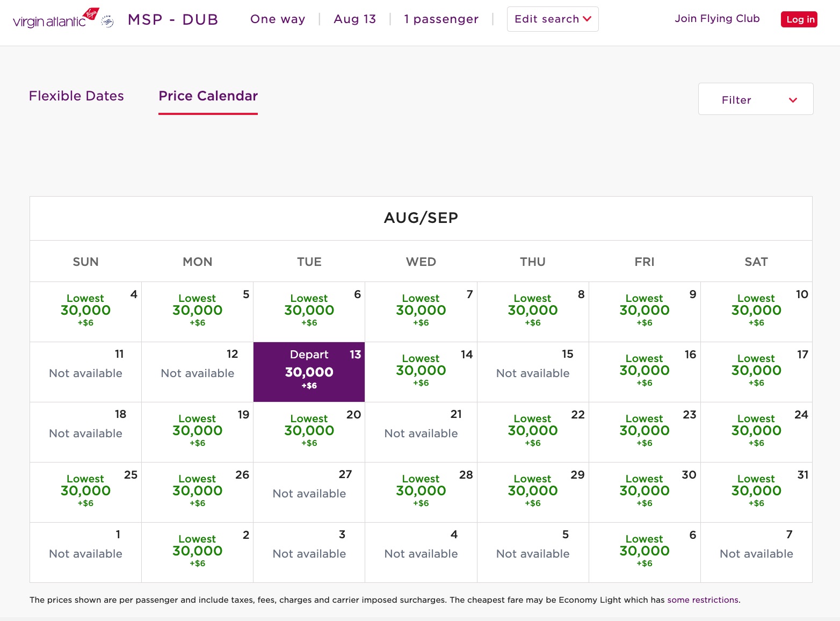Open the Edit search dropdown
This screenshot has height=621, width=840.
(552, 19)
